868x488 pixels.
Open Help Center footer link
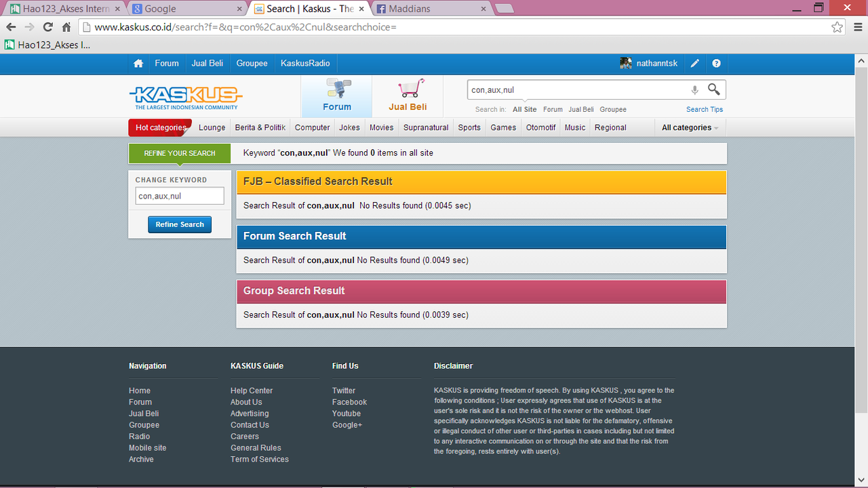pyautogui.click(x=252, y=390)
